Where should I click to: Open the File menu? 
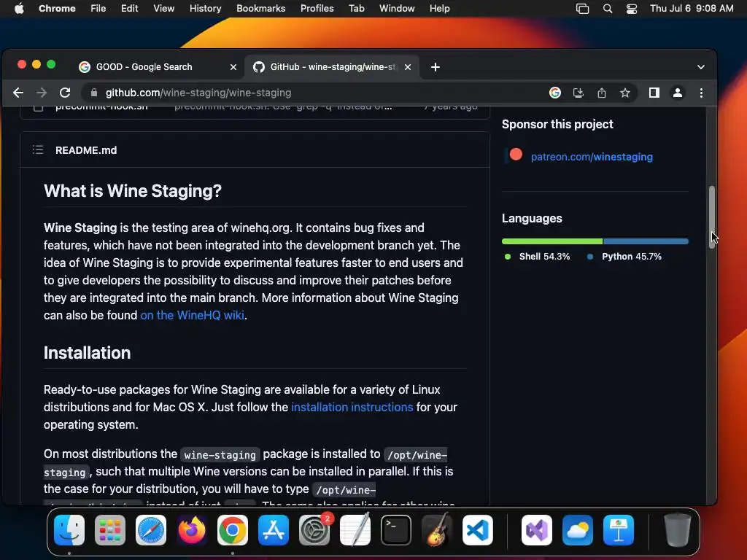pos(98,9)
